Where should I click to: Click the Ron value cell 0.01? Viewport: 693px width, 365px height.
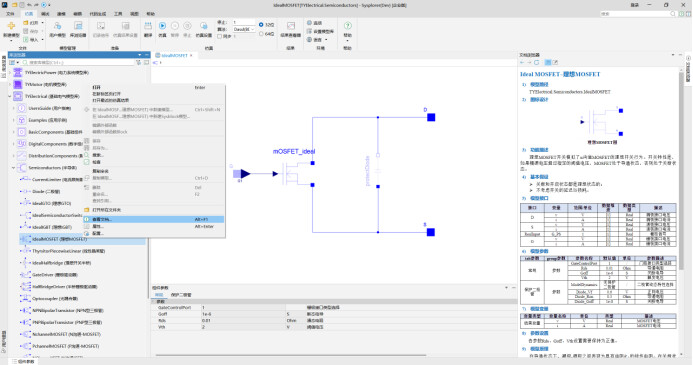(244, 320)
